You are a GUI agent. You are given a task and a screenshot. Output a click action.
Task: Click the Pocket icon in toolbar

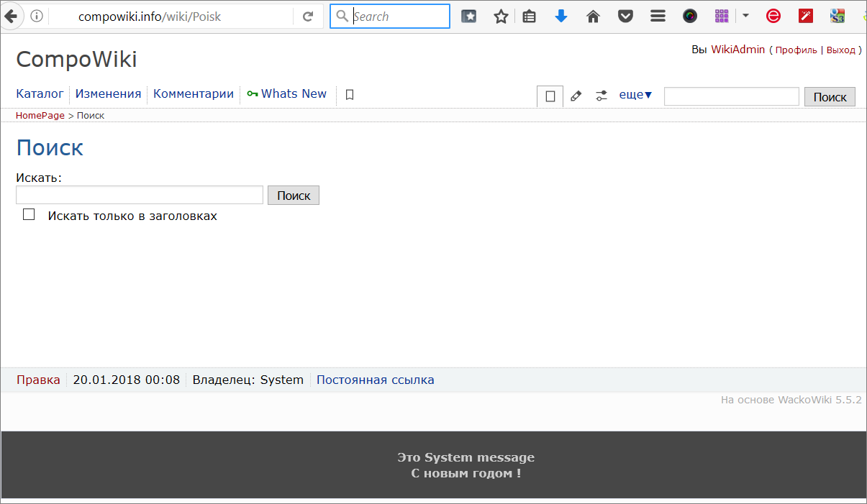(625, 16)
